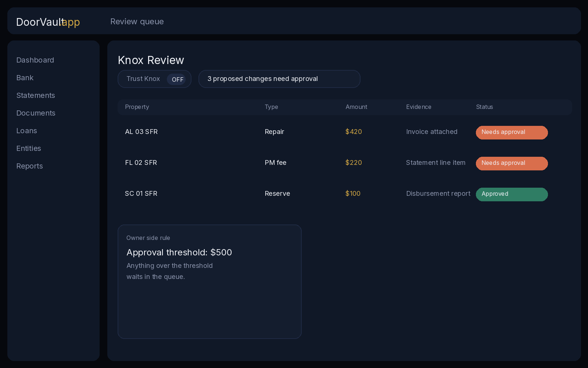The height and width of the screenshot is (368, 588).
Task: Click the Repair type cell
Action: [275, 132]
